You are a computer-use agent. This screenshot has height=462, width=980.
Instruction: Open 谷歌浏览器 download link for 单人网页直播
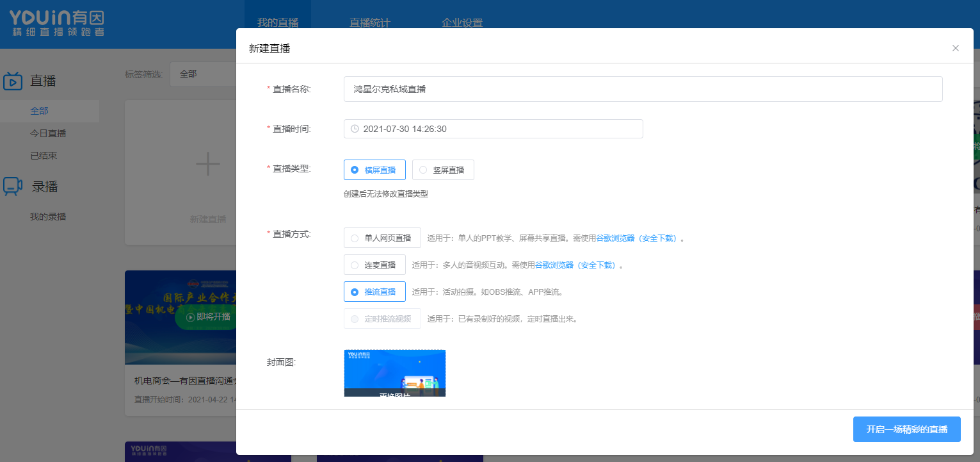637,238
